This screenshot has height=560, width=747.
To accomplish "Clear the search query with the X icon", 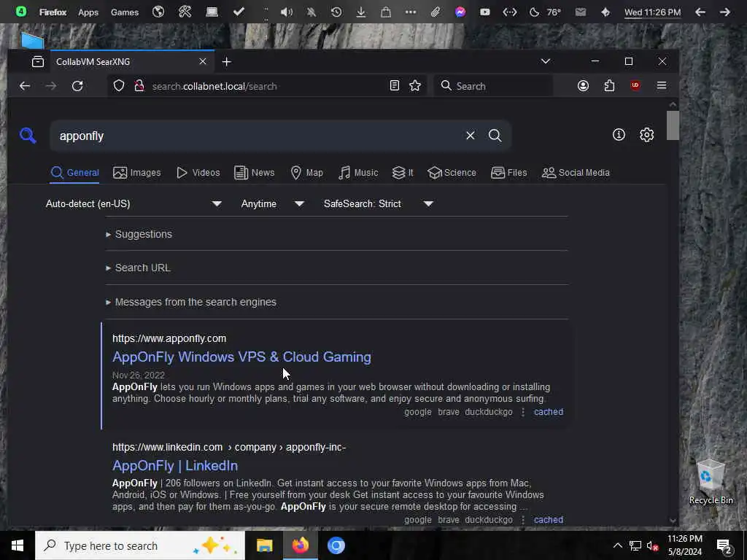I will point(471,136).
